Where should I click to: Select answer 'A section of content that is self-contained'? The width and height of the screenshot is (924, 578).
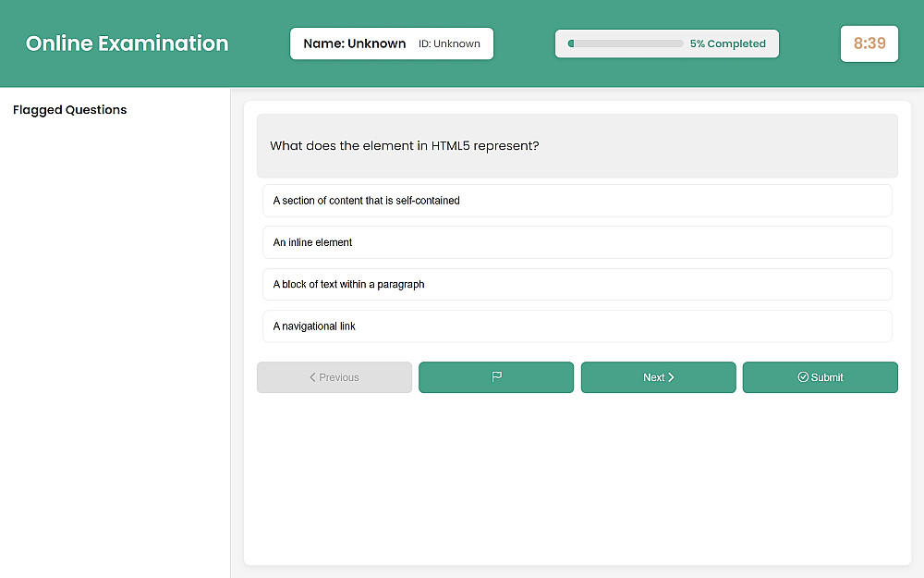coord(577,201)
